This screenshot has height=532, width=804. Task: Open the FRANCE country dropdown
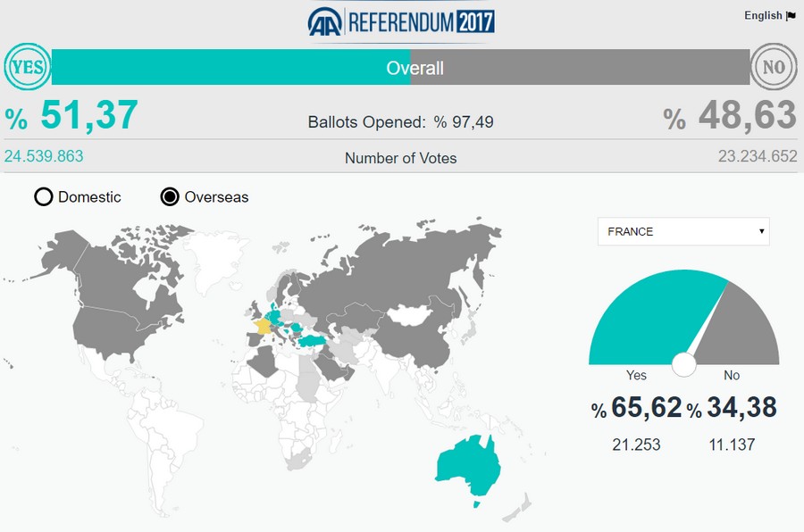pyautogui.click(x=683, y=231)
